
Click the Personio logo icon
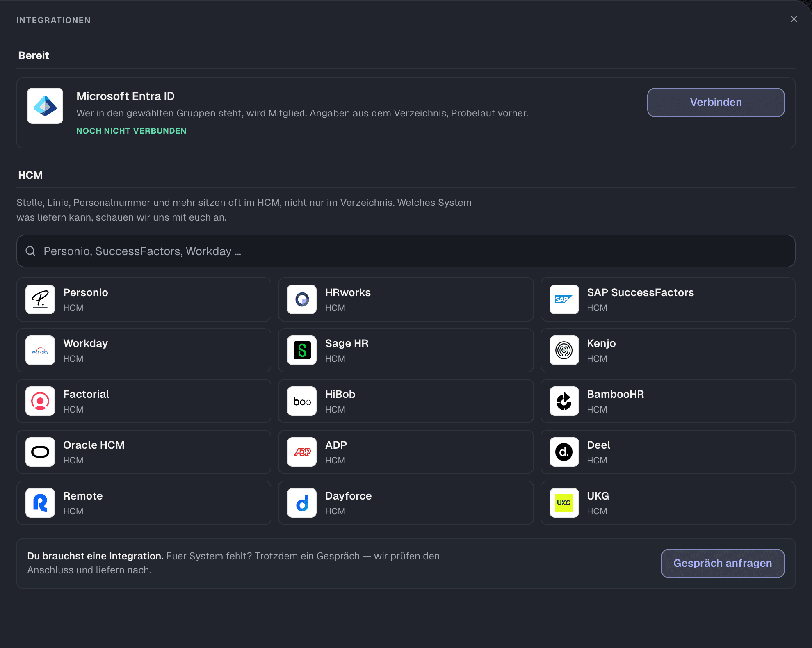point(40,299)
